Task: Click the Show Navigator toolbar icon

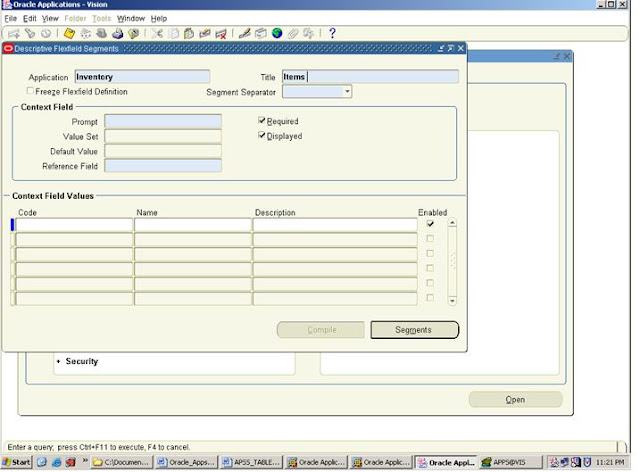Action: (x=46, y=33)
